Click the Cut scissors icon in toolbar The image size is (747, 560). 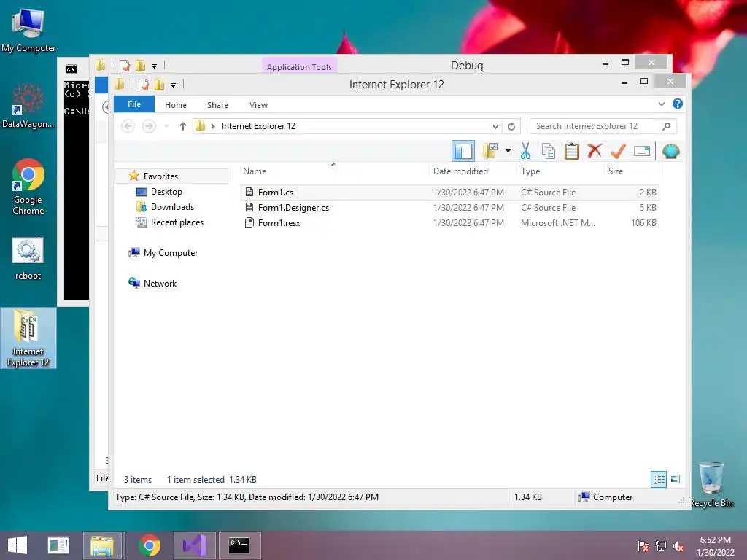coord(525,152)
